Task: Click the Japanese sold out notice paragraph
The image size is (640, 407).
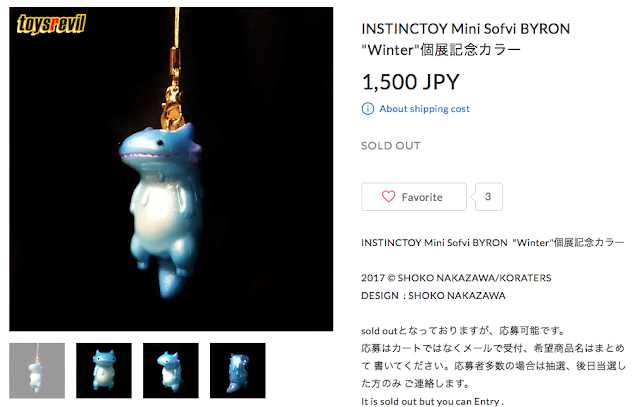Action: (x=493, y=357)
